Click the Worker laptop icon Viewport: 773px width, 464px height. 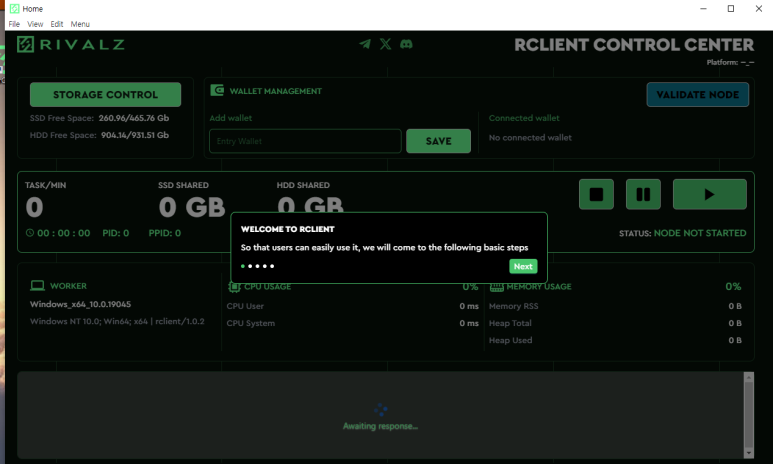click(37, 286)
